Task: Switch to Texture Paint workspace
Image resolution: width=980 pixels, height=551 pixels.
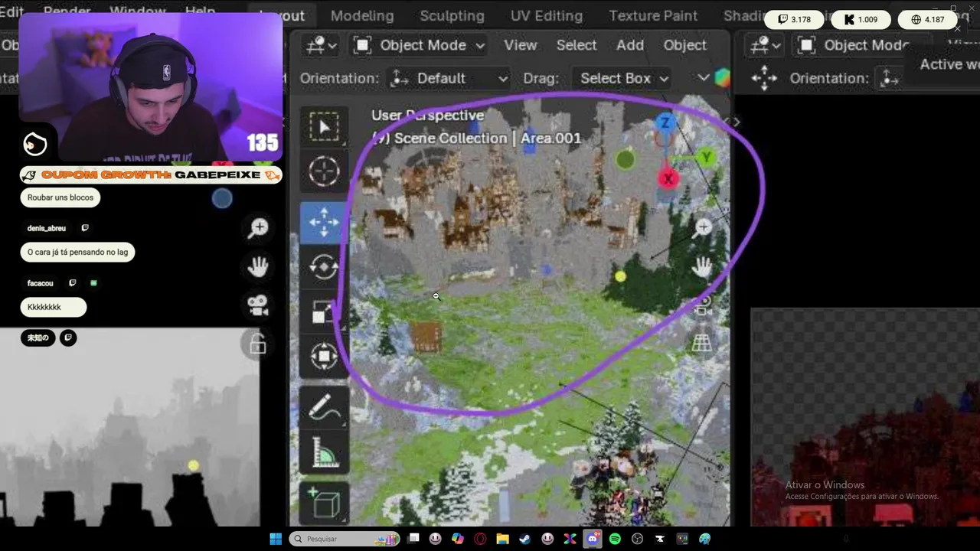Action: pos(653,15)
